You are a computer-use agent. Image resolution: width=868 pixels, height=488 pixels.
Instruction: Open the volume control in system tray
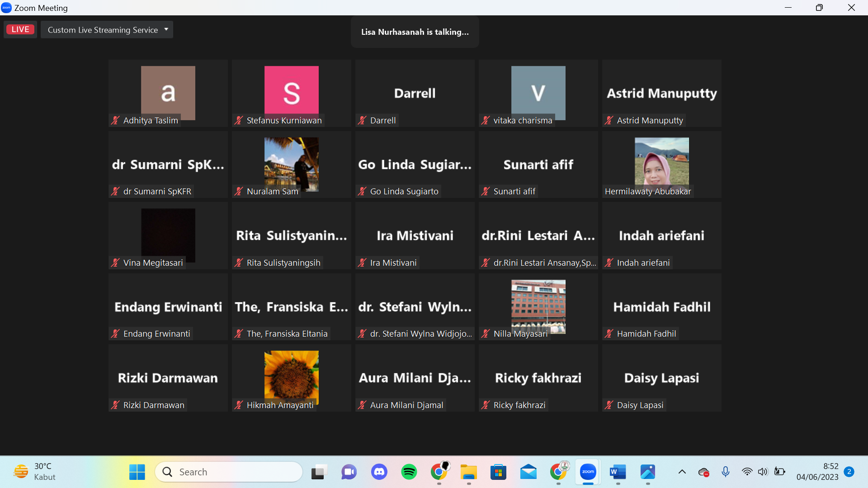(x=763, y=472)
